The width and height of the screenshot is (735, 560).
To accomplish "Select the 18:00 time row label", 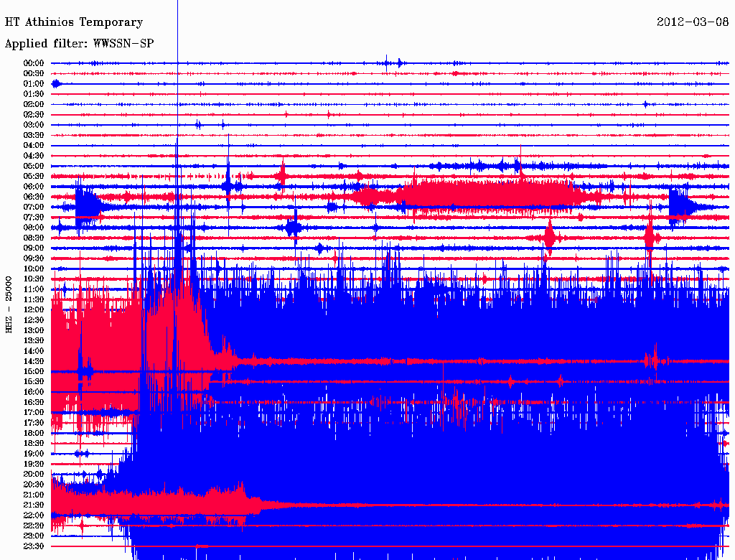I will pyautogui.click(x=34, y=433).
